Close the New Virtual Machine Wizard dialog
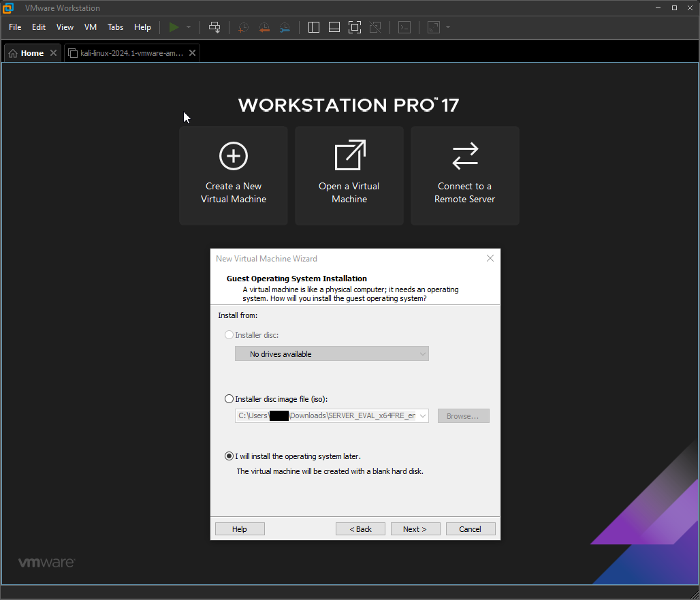 click(x=490, y=259)
